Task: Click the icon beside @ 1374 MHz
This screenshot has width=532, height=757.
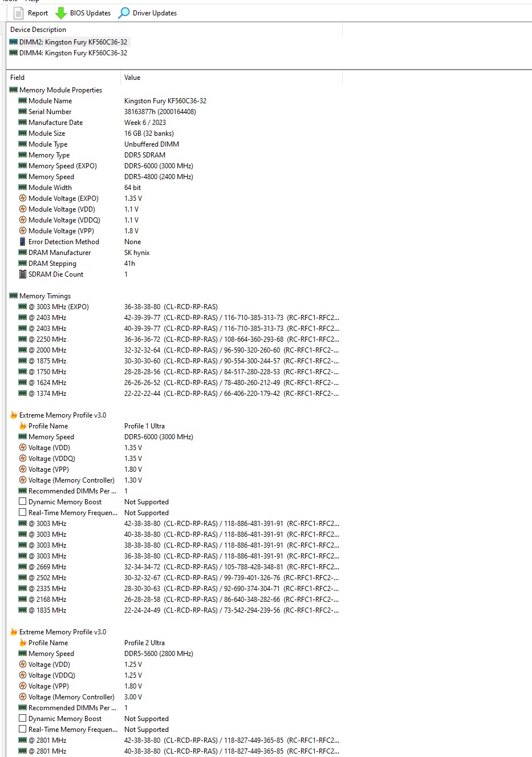Action: [x=23, y=393]
